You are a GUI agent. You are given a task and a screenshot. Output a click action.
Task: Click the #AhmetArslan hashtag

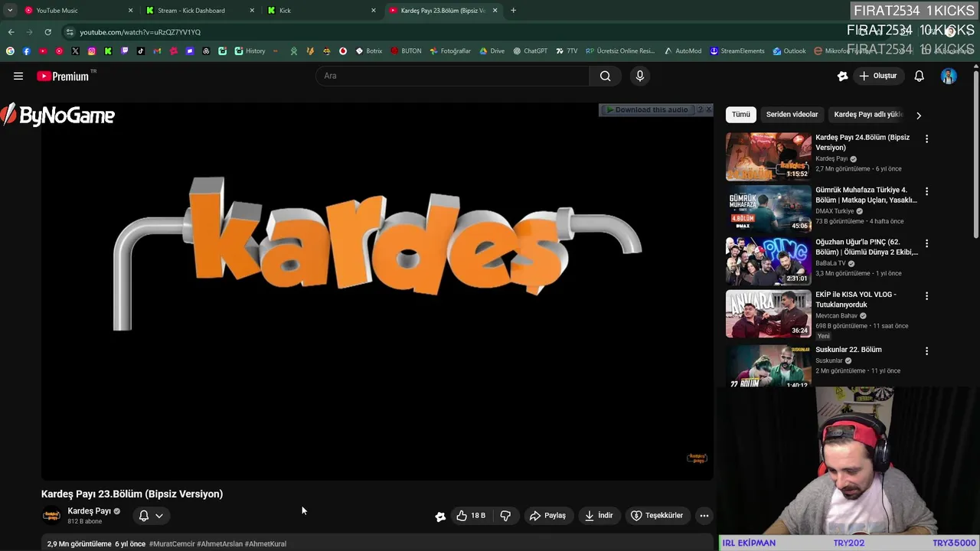[220, 544]
